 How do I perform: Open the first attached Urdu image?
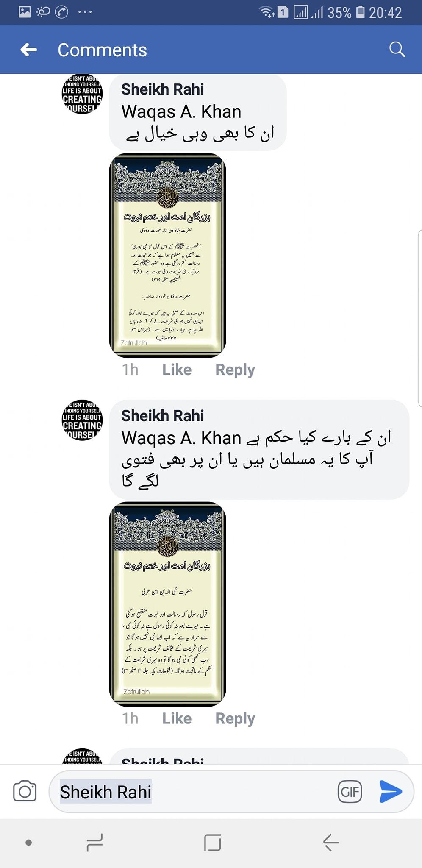(x=167, y=256)
